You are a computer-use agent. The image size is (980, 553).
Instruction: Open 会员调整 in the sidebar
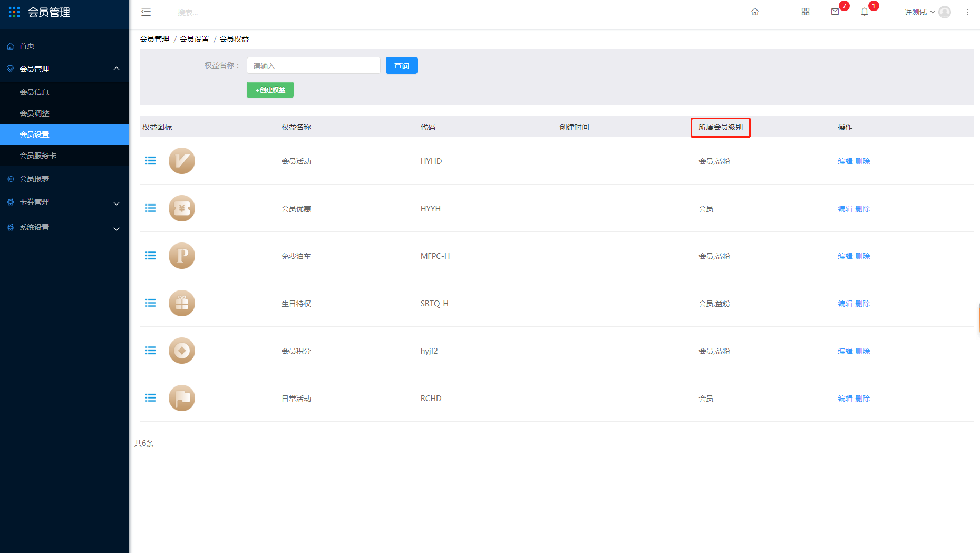pos(64,113)
